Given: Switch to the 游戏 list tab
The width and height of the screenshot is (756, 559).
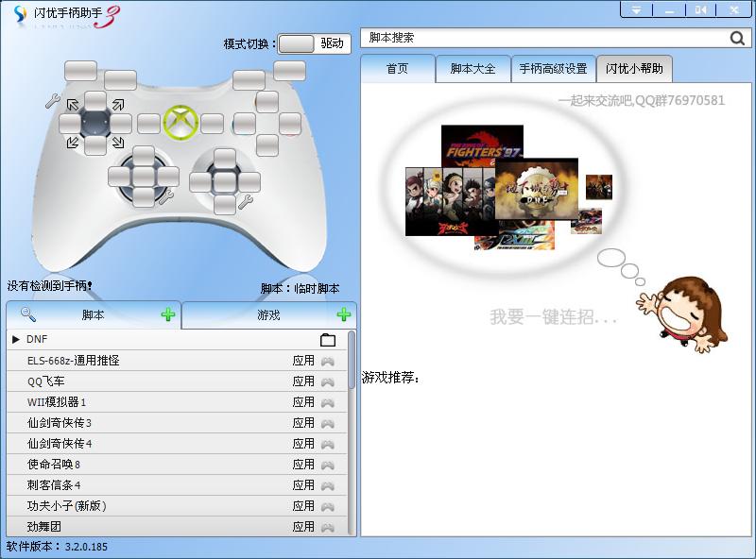Looking at the screenshot, I should click(268, 314).
